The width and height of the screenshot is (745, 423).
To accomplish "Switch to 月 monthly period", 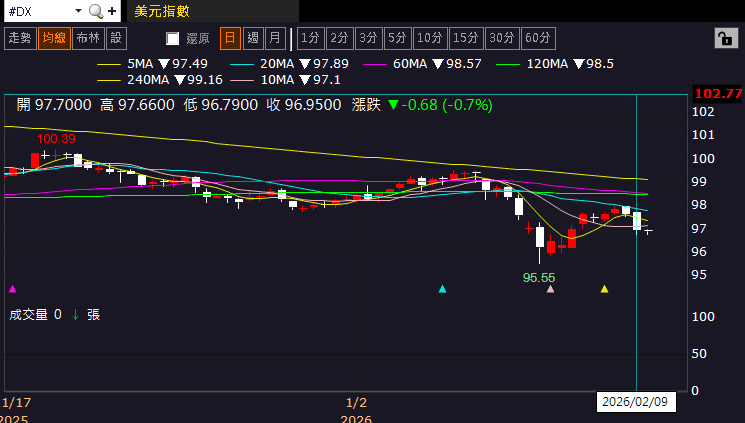I will 274,38.
